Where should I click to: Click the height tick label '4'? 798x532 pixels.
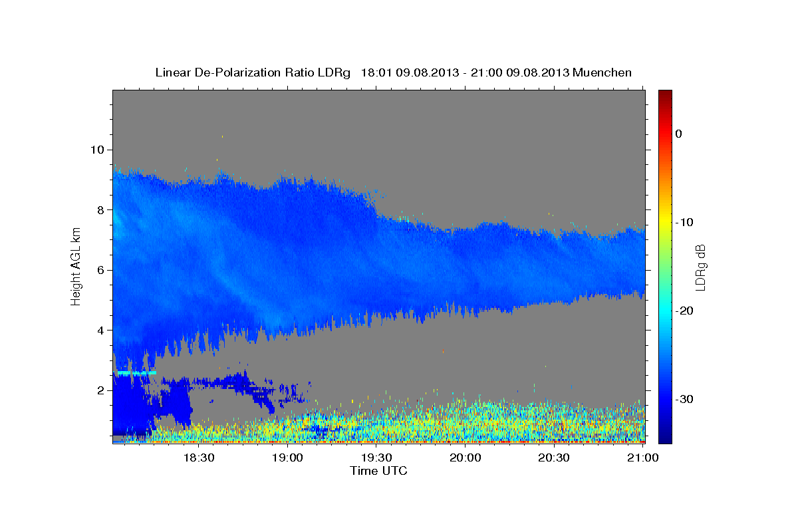[x=100, y=331]
